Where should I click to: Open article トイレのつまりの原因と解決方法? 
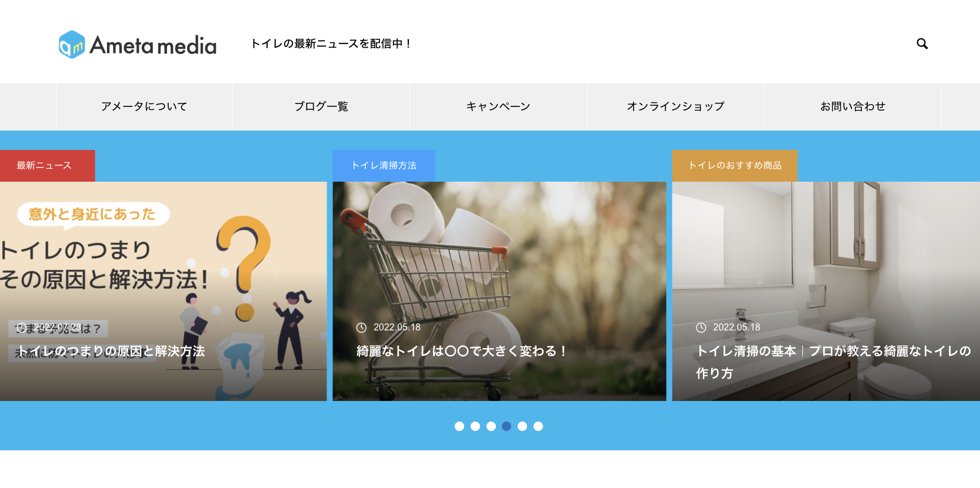(x=111, y=351)
